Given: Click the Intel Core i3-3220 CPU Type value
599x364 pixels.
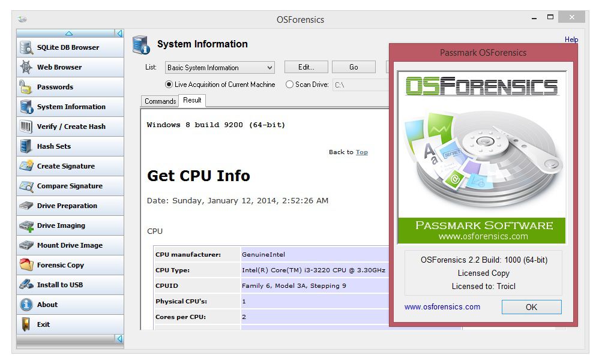Looking at the screenshot, I should [314, 270].
